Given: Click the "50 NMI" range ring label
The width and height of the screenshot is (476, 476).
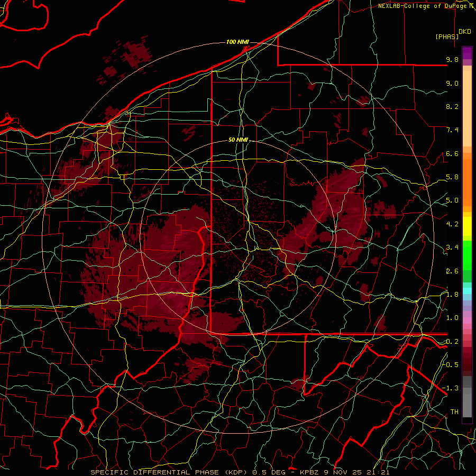Looking at the screenshot, I should 239,140.
